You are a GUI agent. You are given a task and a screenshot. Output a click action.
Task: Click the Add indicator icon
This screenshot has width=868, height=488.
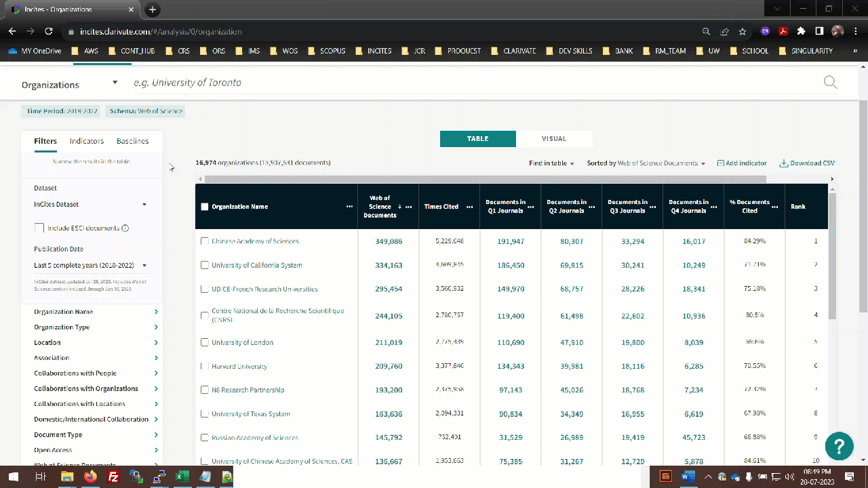click(x=720, y=163)
